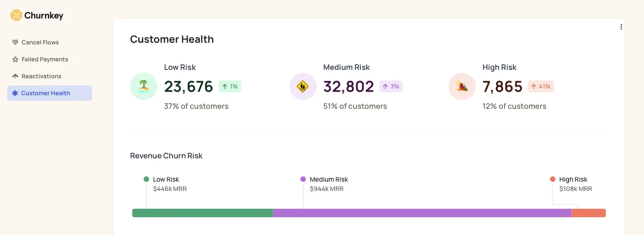Open Cancel Flows in the sidebar

pos(50,42)
